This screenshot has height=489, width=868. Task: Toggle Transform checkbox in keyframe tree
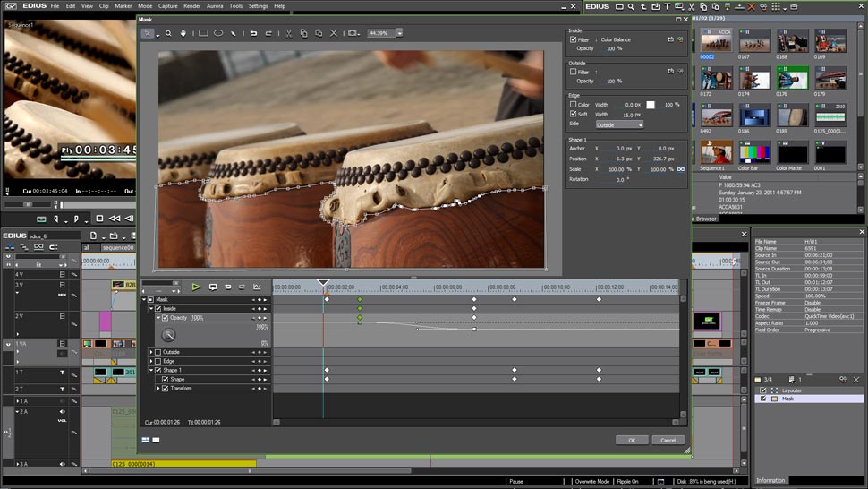point(165,389)
